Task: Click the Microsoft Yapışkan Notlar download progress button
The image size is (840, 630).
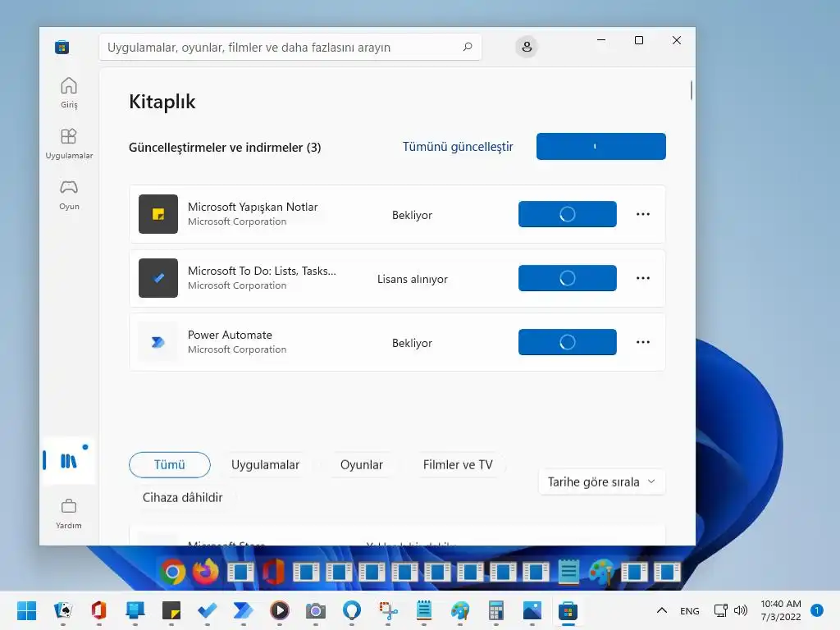Action: point(568,214)
